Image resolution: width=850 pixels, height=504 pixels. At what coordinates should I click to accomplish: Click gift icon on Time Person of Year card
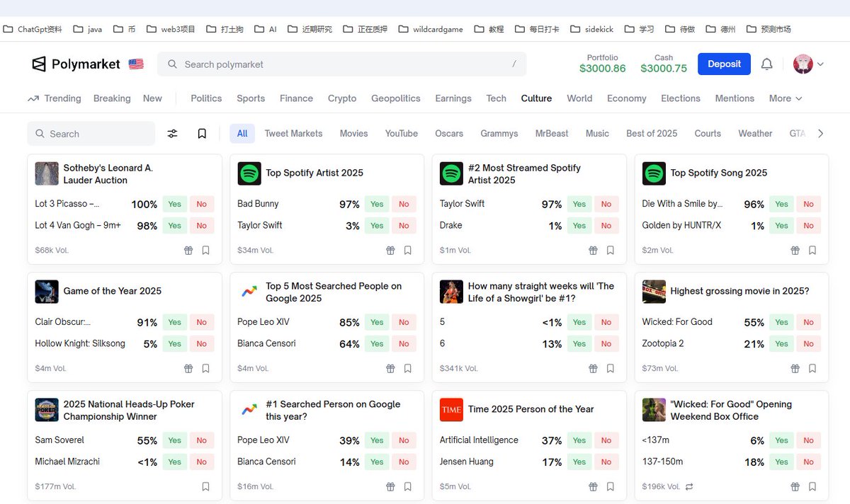point(594,487)
